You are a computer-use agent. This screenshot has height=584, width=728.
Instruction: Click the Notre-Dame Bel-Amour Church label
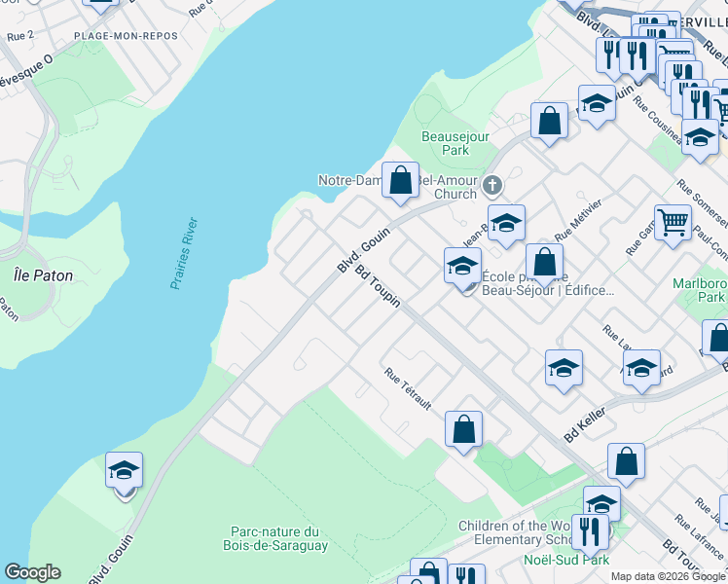coord(398,187)
